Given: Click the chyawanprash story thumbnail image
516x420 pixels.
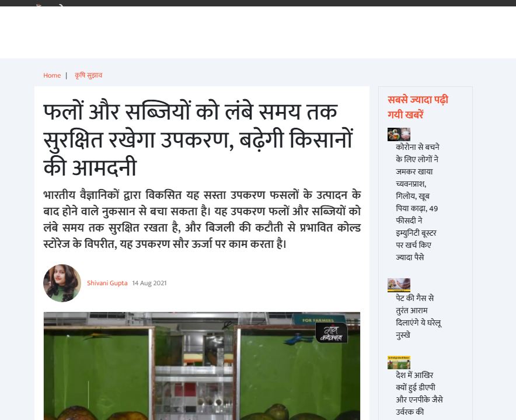Looking at the screenshot, I should 399,134.
